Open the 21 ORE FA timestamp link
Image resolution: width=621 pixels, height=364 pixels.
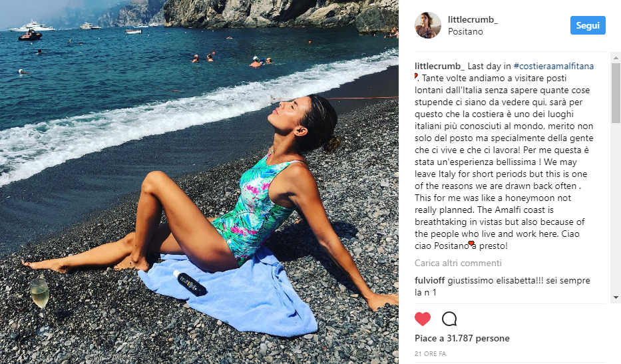(x=430, y=354)
